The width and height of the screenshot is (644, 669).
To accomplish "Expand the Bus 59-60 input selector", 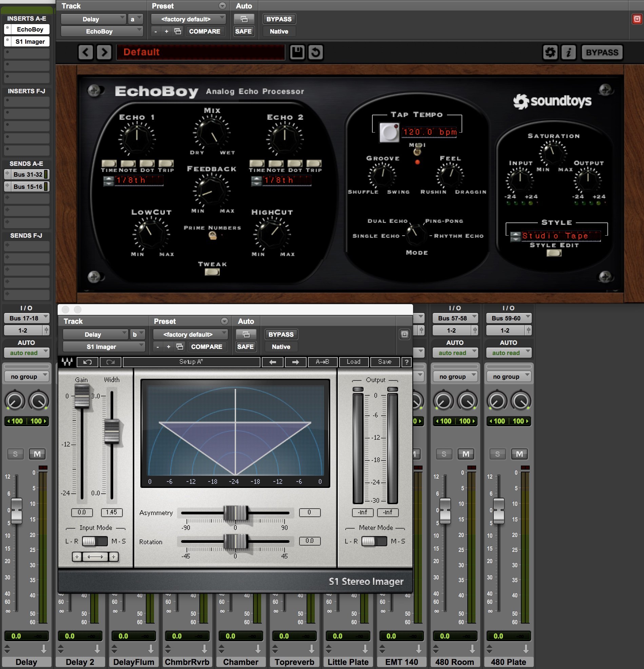I will click(x=508, y=318).
